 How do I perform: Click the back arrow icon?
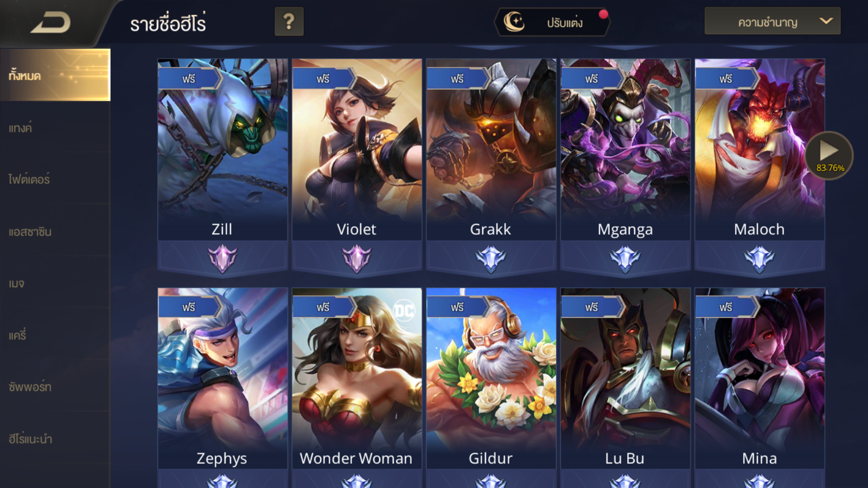pos(50,23)
